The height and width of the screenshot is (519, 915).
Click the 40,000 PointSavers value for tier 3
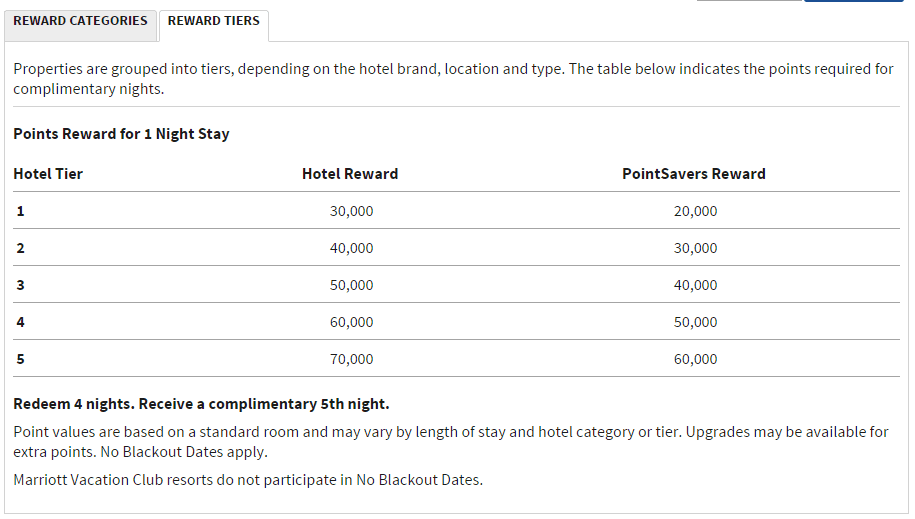tap(696, 285)
